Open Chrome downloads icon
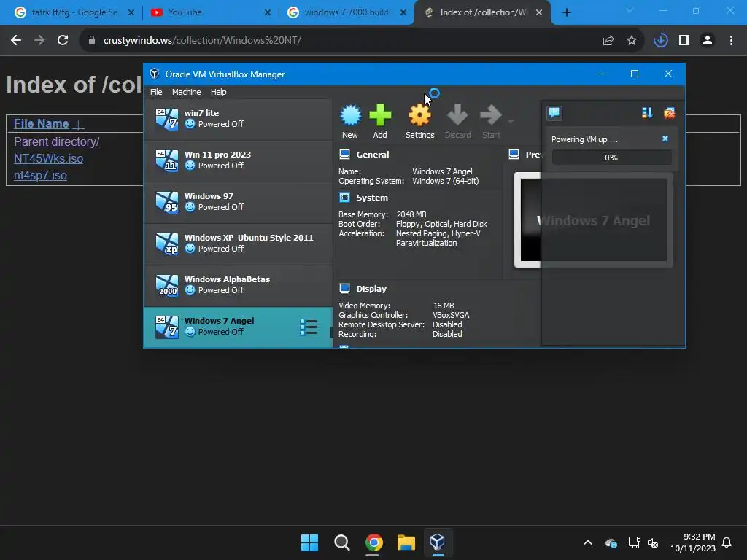The image size is (747, 560). 660,41
